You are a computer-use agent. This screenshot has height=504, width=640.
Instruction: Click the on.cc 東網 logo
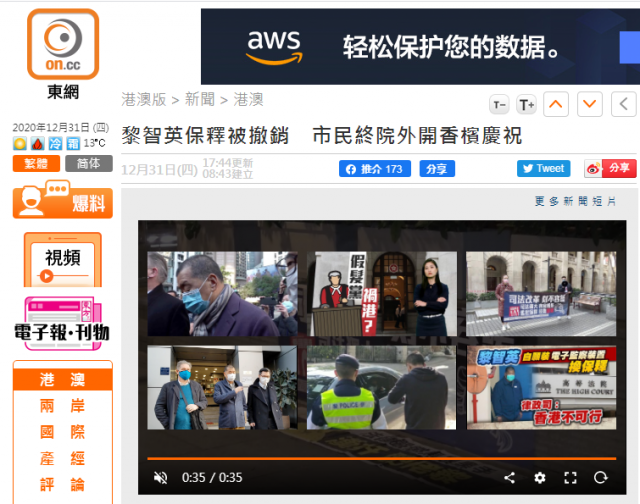(x=63, y=54)
